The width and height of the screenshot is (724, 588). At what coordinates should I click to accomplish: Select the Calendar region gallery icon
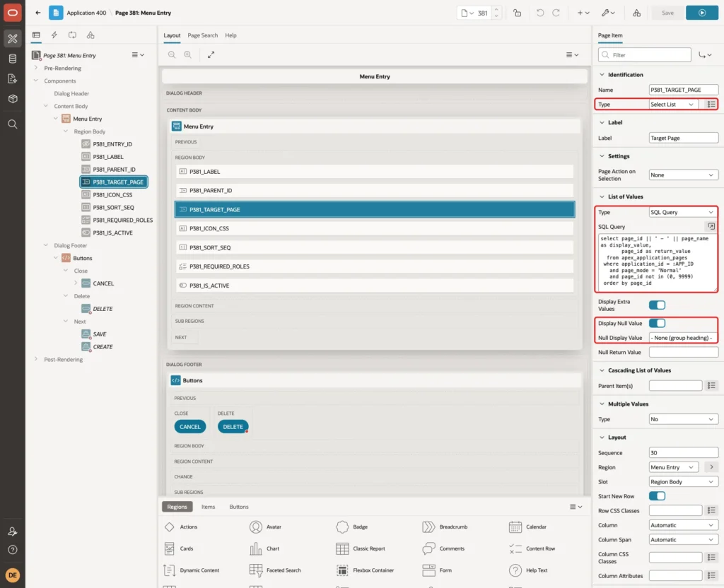pos(515,527)
